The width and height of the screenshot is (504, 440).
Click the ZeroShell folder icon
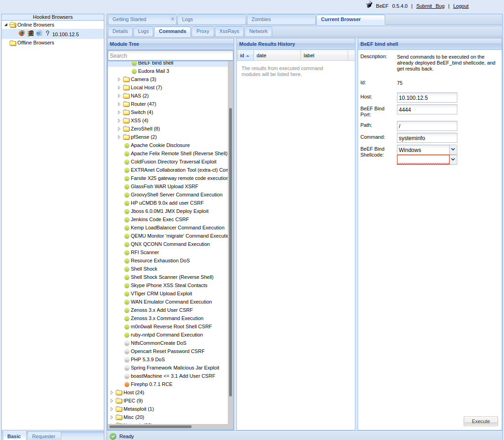(126, 129)
